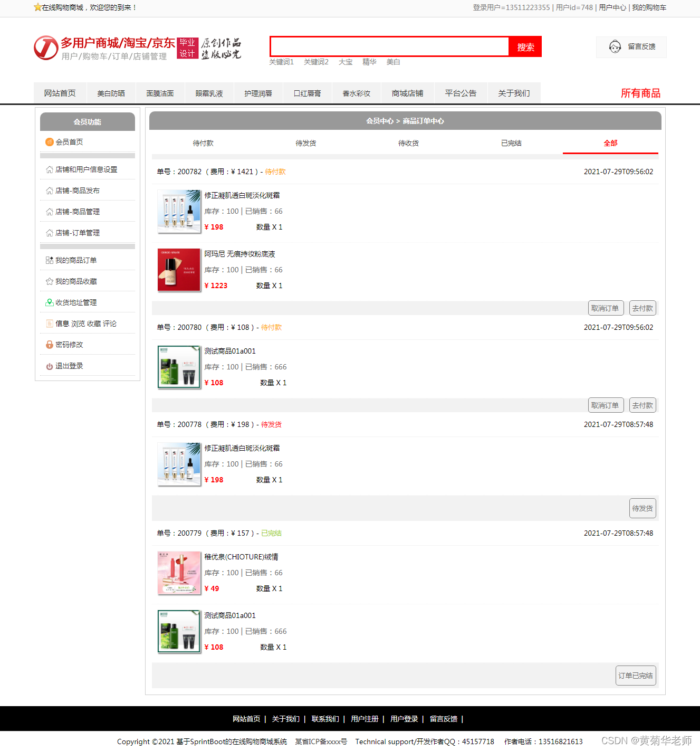Click the power icon to 退出登录
Viewport: 700px width, 751px height.
[x=49, y=366]
